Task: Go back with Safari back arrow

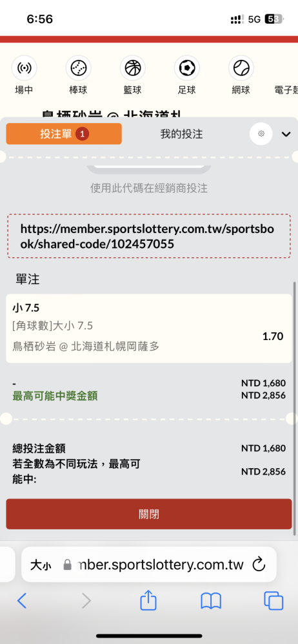Action: pos(22,601)
